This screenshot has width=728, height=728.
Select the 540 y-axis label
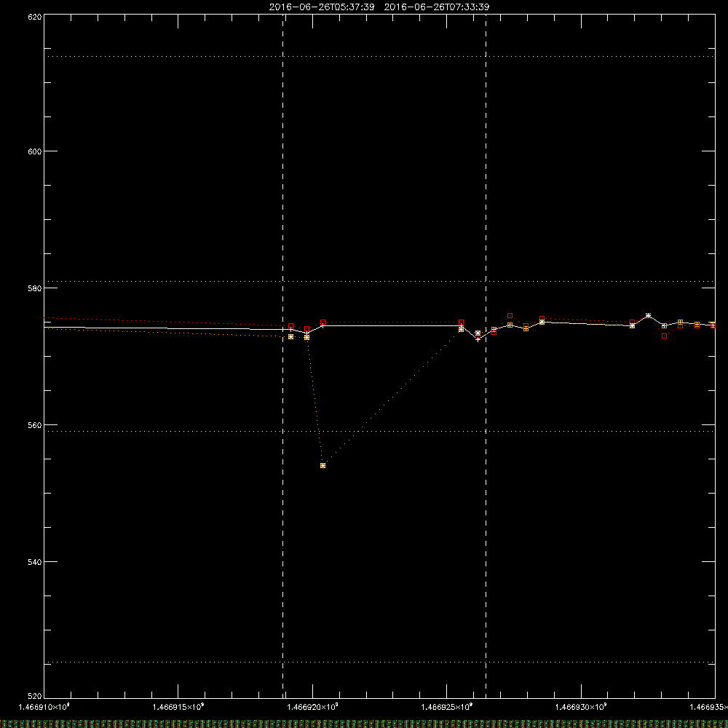[35, 562]
